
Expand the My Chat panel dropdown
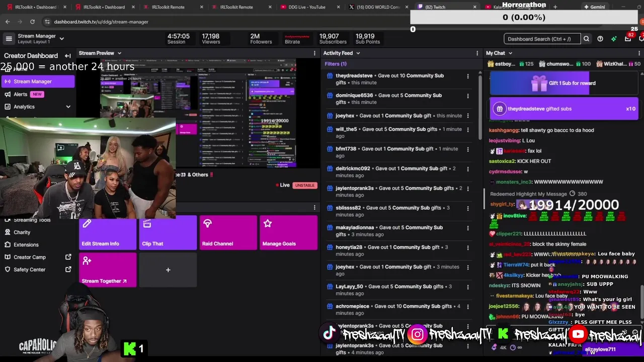point(510,53)
